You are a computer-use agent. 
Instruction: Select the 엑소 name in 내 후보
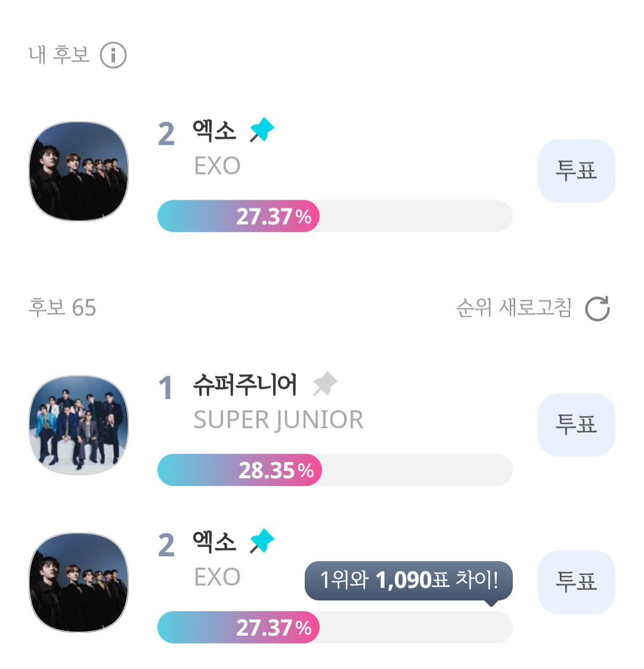click(214, 131)
